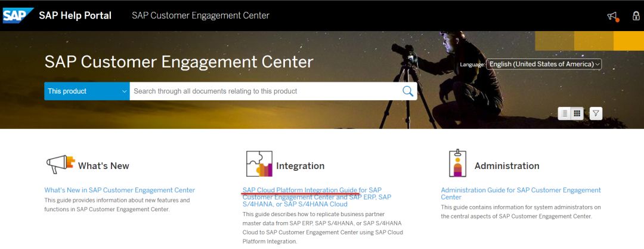Click description "This guide describes how to replicate business partner"
The width and height of the screenshot is (644, 249).
tap(323, 228)
